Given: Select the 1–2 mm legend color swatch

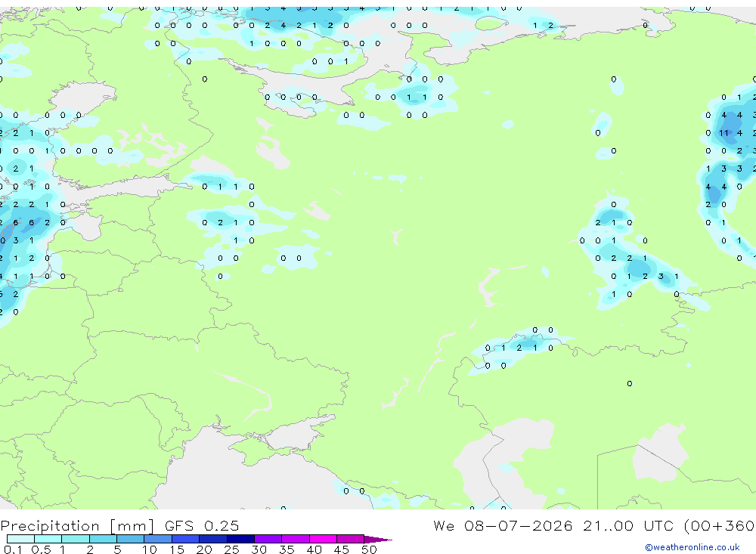Looking at the screenshot, I should [76, 539].
